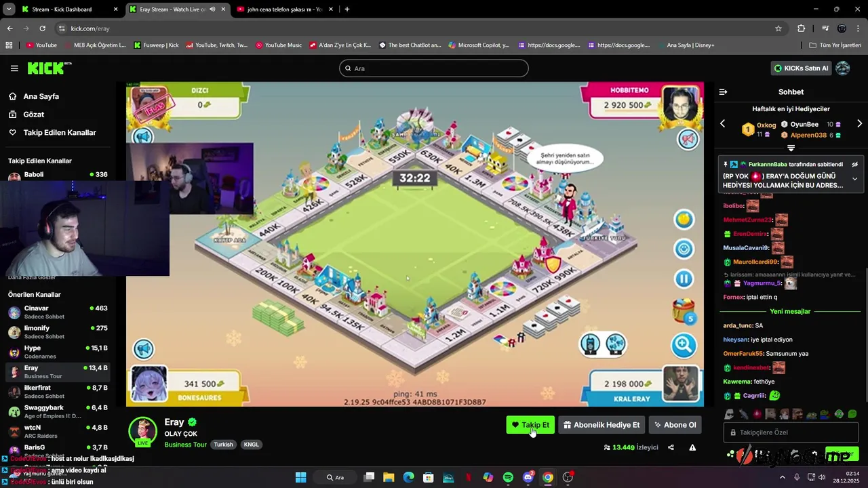Switch to Stream - Kick Dashboard tab
Screen dimensions: 868x488
coord(69,9)
